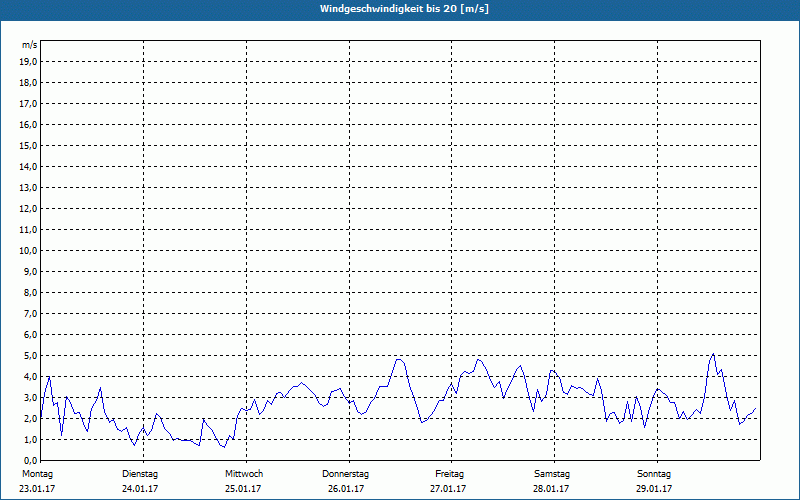Screen dimensions: 800x500
Task: Select the 8,0 y-axis label
Action: (x=30, y=292)
